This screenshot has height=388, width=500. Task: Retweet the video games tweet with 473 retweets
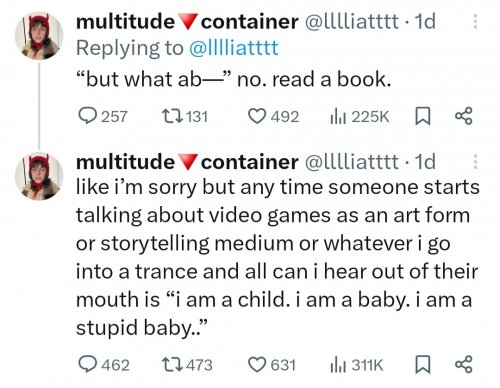[187, 364]
